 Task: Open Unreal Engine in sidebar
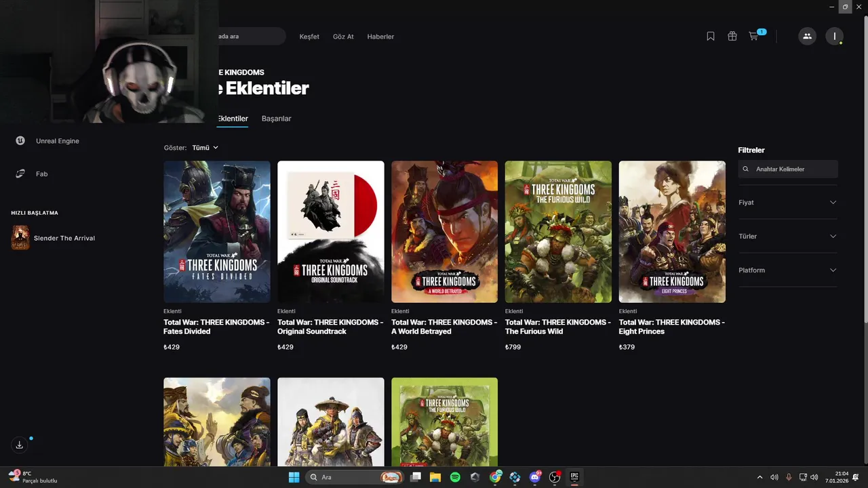tap(47, 141)
